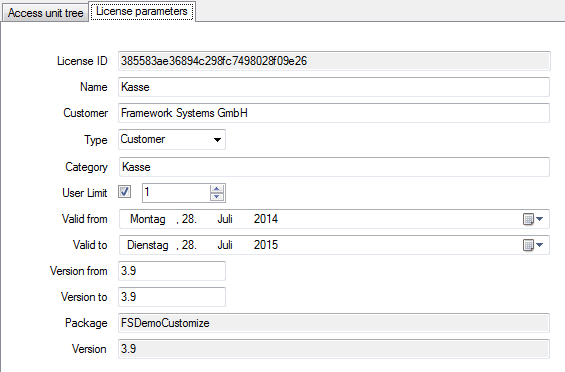565x372 pixels.
Task: Open the Type dropdown showing Customer
Action: click(x=172, y=140)
